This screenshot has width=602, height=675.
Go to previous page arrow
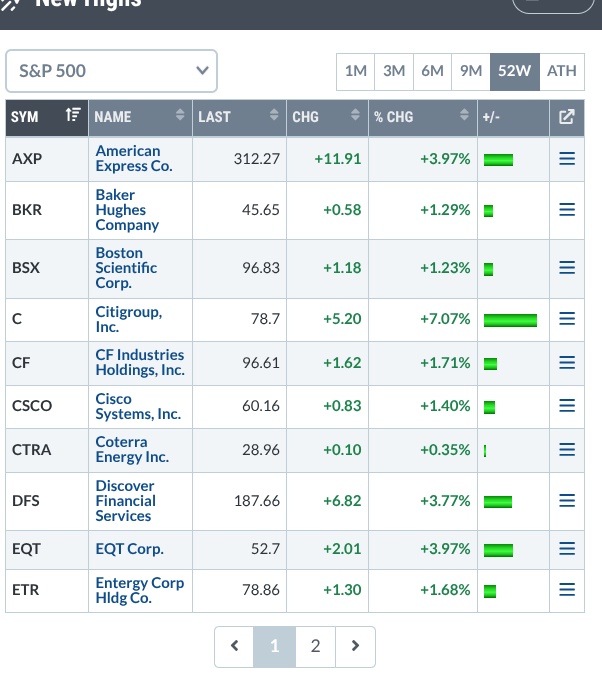[x=234, y=646]
